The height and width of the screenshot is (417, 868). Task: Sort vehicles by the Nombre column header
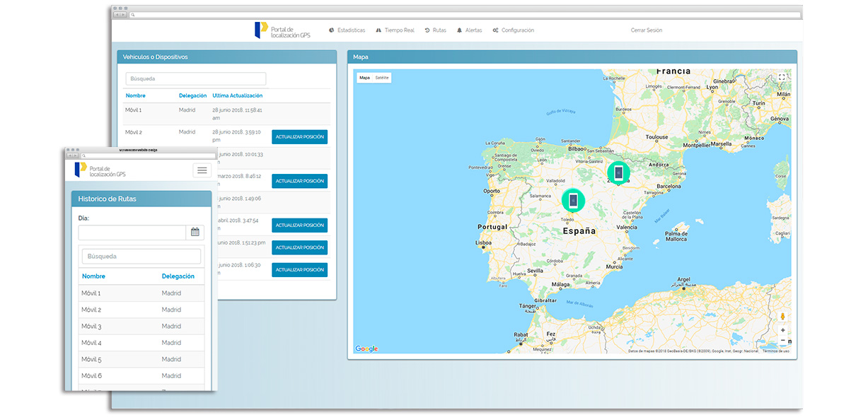pyautogui.click(x=135, y=95)
